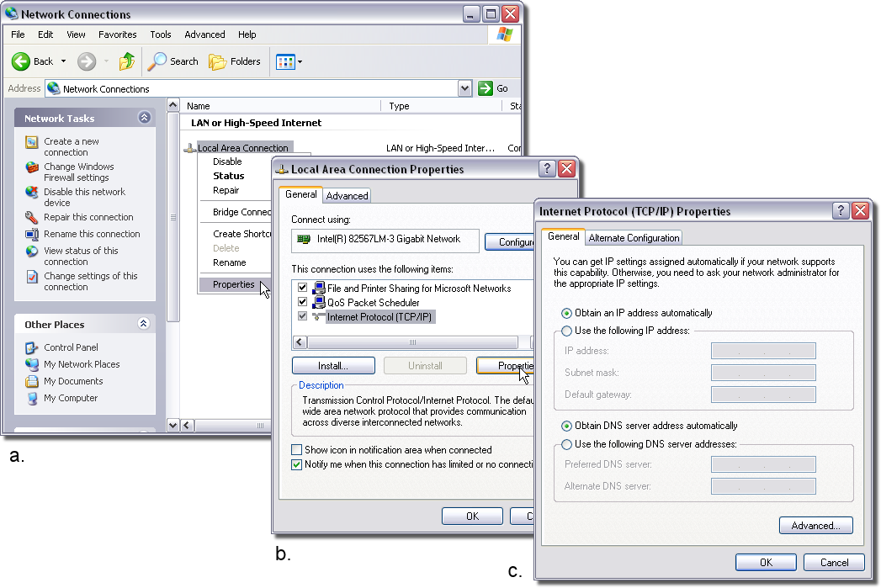Screen dimensions: 881x588
Task: Expand the Address bar dropdown
Action: click(465, 88)
